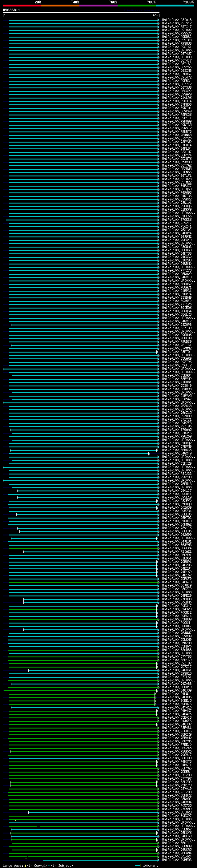Select the UniRef100_B8P2X9 label
The width and height of the screenshot is (197, 868).
pos(177,735)
